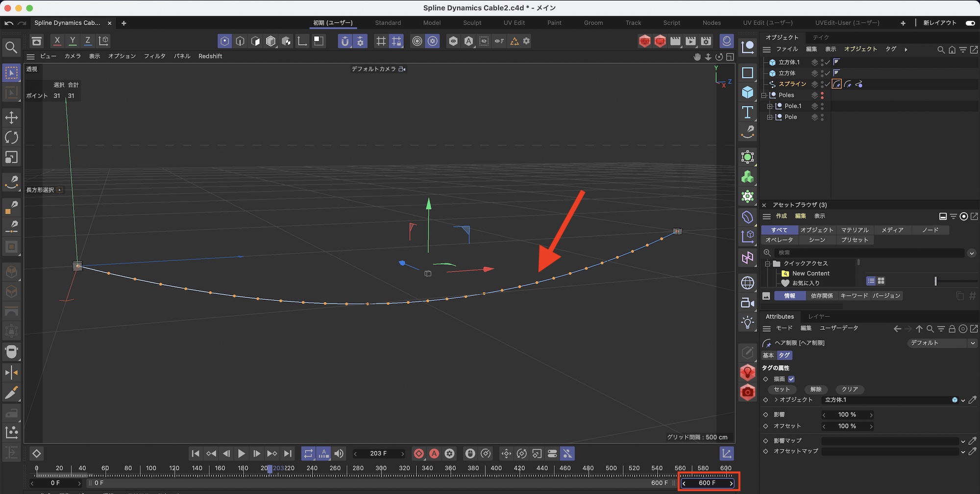Expand the Poles object group
The height and width of the screenshot is (494, 980).
click(764, 96)
